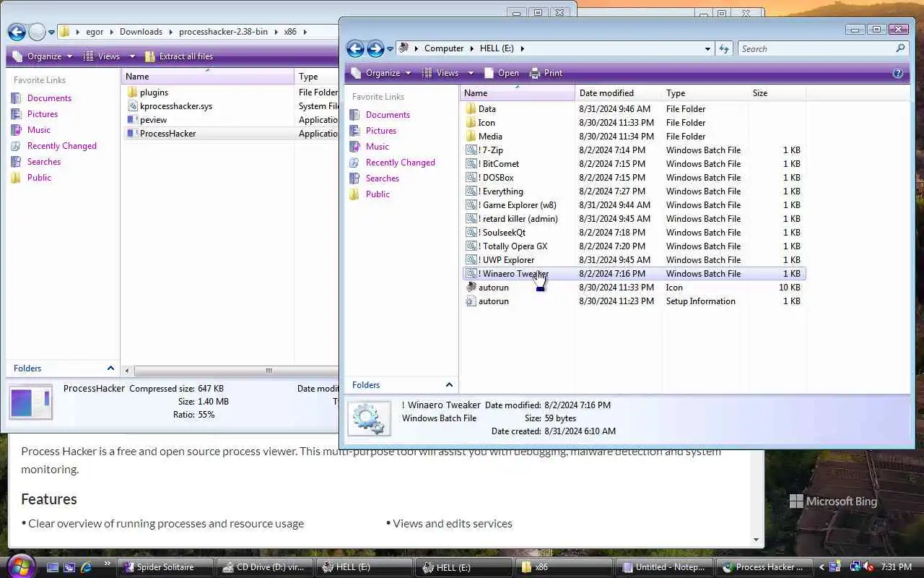Click the Show Desktop quick launch icon
The image size is (924, 578).
point(52,567)
